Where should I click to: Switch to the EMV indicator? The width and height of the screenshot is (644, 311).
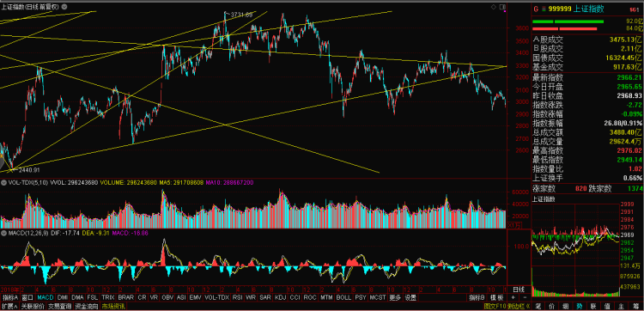(x=196, y=297)
